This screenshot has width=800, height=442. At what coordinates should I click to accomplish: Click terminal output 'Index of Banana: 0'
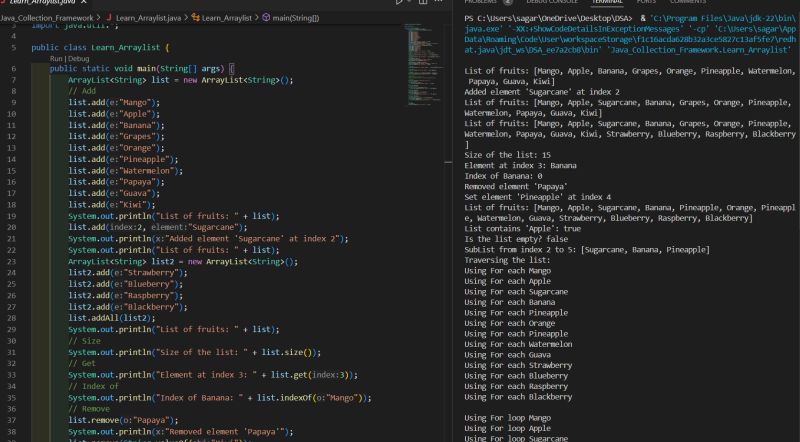click(x=503, y=176)
